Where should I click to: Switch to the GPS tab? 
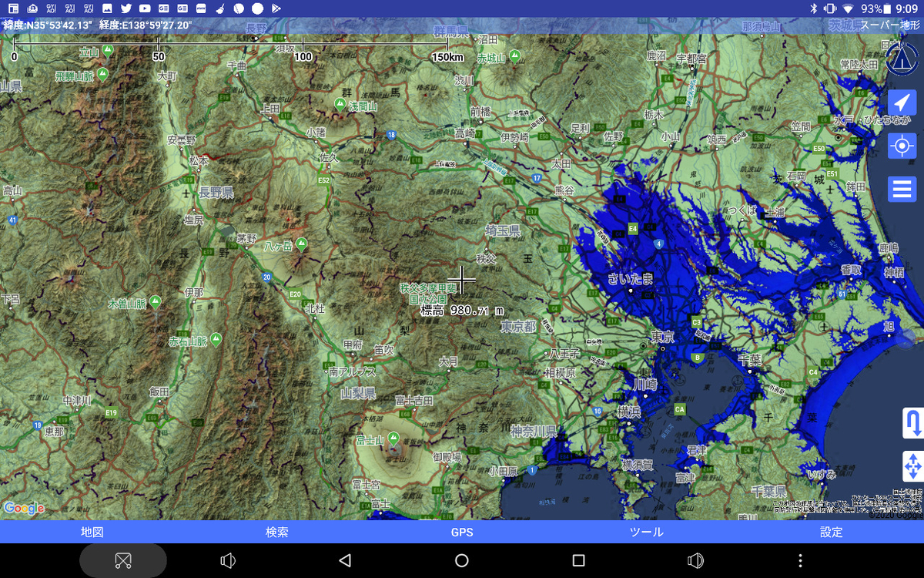[x=462, y=532]
